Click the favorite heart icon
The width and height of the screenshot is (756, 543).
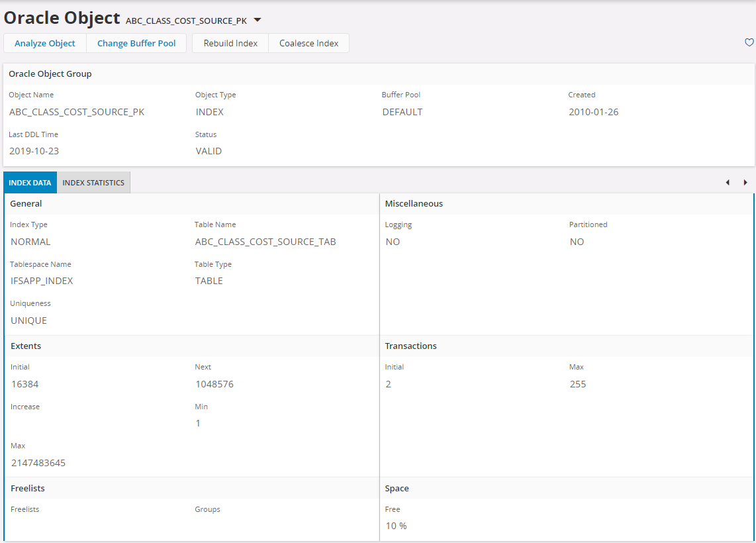coord(749,42)
